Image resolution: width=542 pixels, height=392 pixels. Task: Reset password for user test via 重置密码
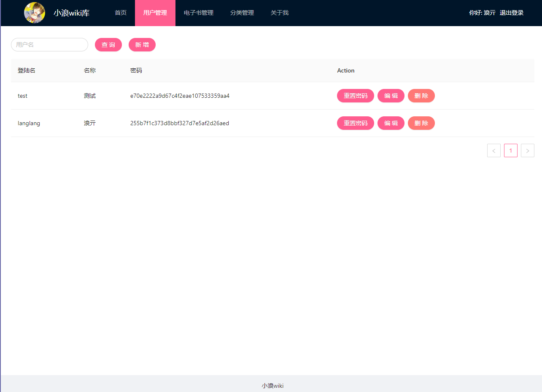[355, 96]
